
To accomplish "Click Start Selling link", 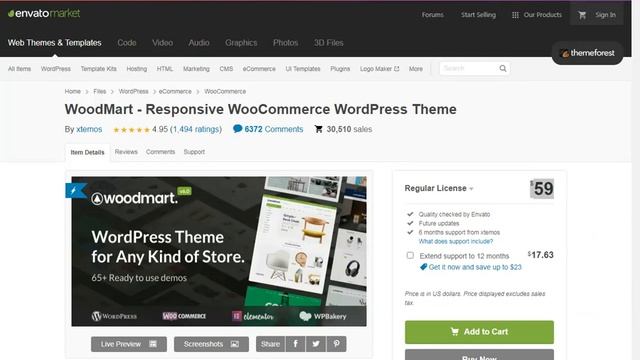I will (478, 15).
